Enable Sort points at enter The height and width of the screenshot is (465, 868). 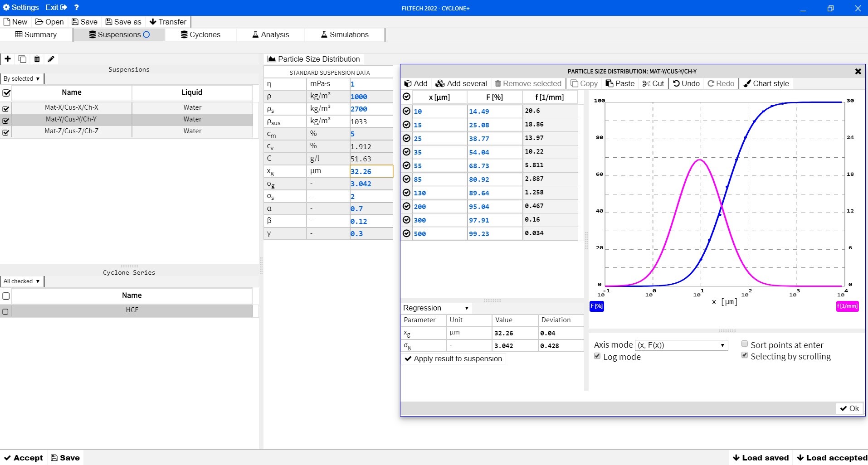click(744, 344)
